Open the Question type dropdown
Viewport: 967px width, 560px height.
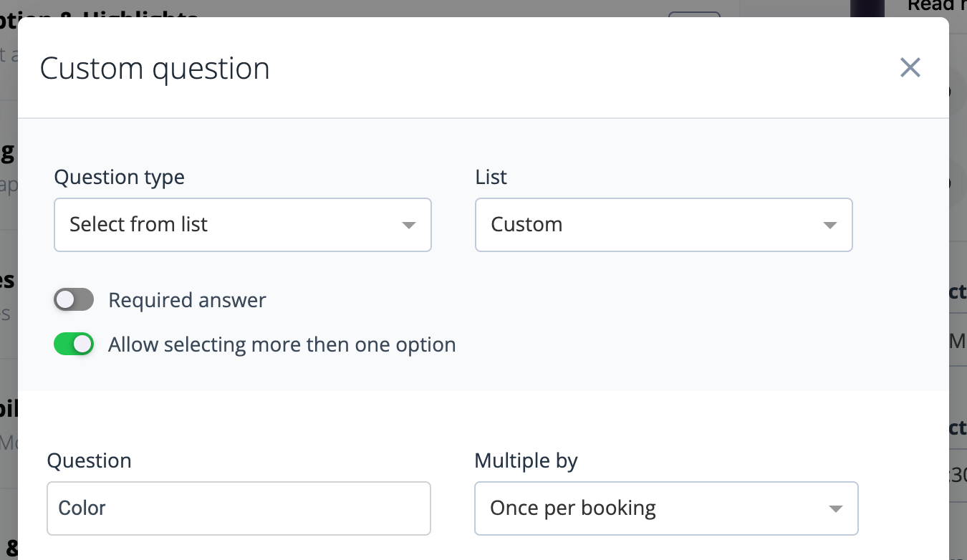click(x=243, y=225)
